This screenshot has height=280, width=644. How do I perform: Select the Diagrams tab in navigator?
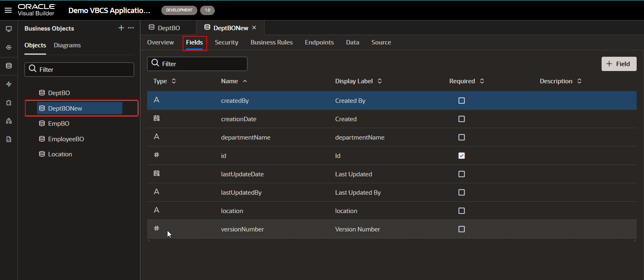pyautogui.click(x=67, y=45)
